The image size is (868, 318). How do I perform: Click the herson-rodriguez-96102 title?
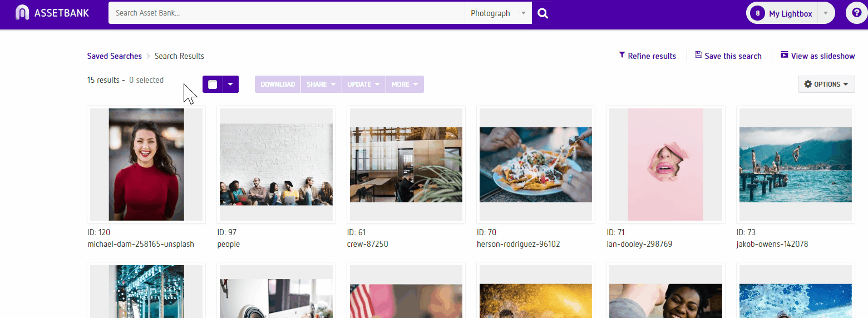coord(519,244)
